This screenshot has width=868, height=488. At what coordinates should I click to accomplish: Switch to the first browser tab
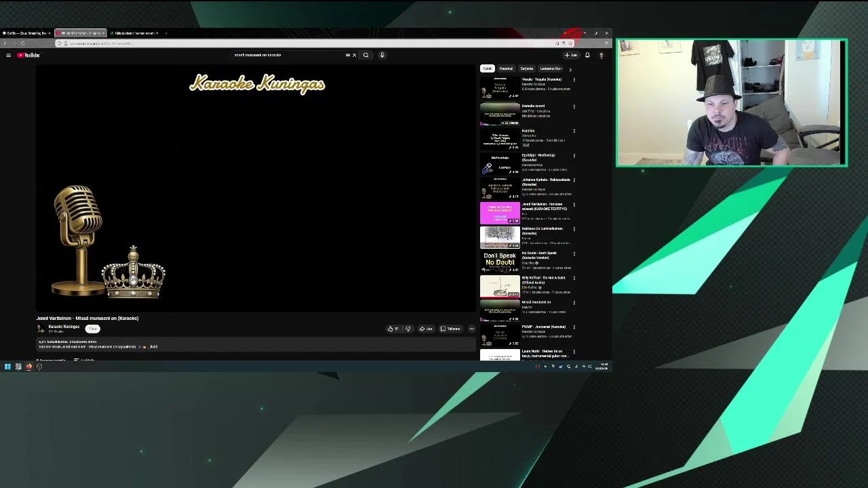tap(26, 33)
